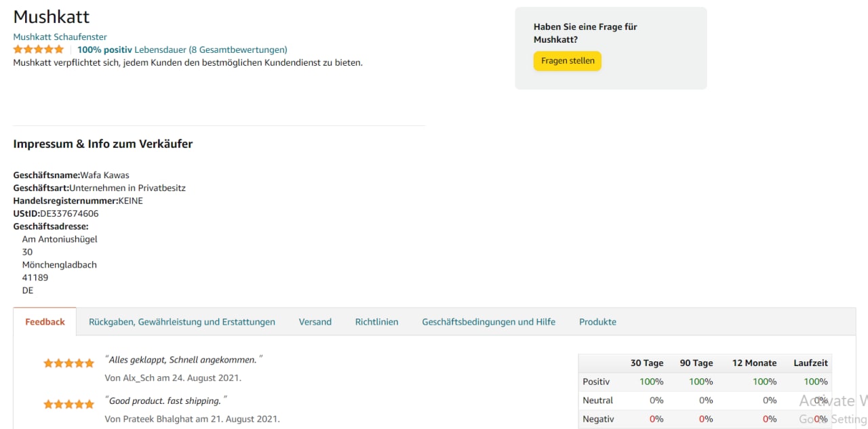
Task: Click the 12 Monate column header
Action: click(x=754, y=363)
